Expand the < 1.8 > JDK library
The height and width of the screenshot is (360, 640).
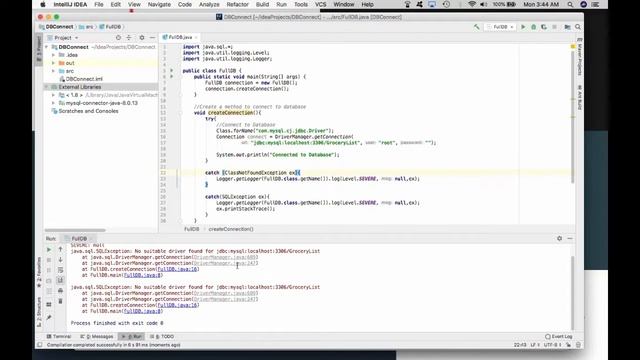click(53, 95)
